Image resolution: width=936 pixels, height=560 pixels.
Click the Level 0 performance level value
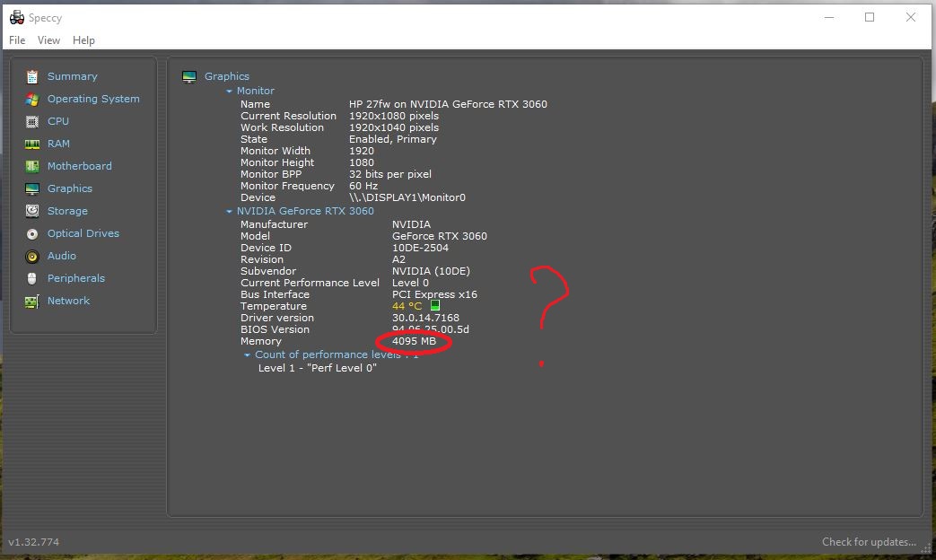tap(410, 283)
